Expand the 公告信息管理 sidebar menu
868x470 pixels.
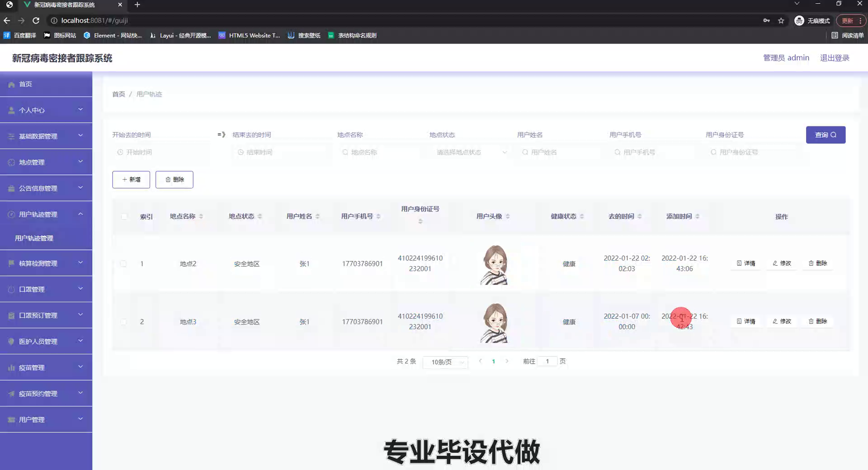[x=46, y=188]
